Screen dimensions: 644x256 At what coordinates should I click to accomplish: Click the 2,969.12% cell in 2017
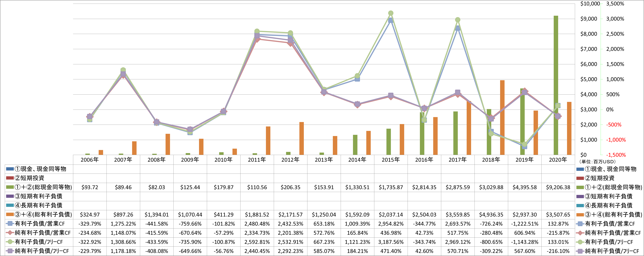coord(458,242)
